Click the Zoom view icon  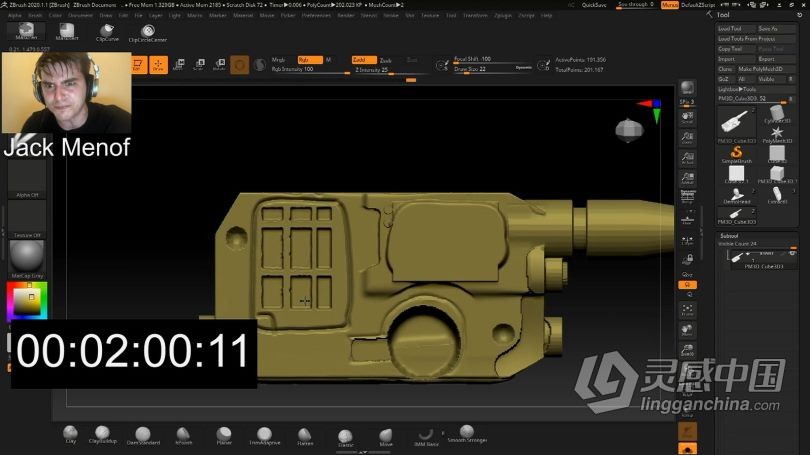tap(688, 138)
